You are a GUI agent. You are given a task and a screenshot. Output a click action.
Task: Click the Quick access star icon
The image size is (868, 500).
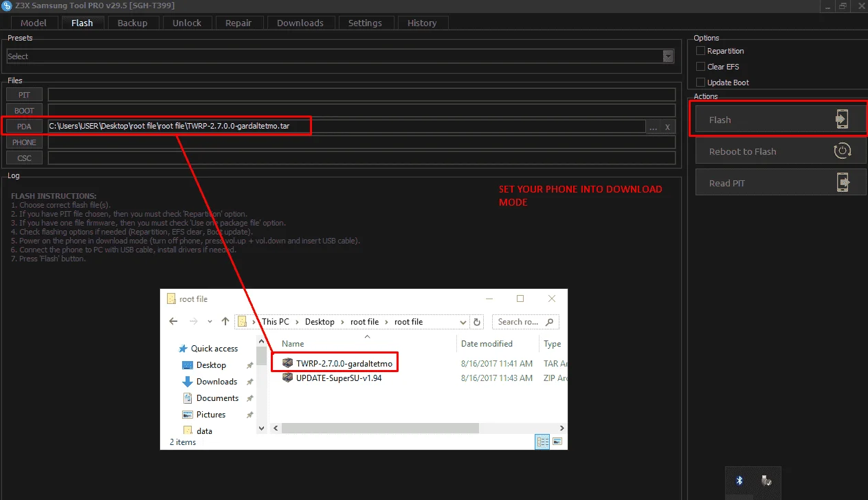point(183,349)
